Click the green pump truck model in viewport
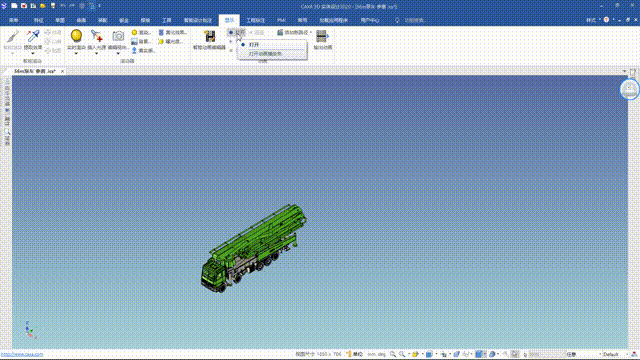The height and width of the screenshot is (360, 640). click(x=253, y=248)
